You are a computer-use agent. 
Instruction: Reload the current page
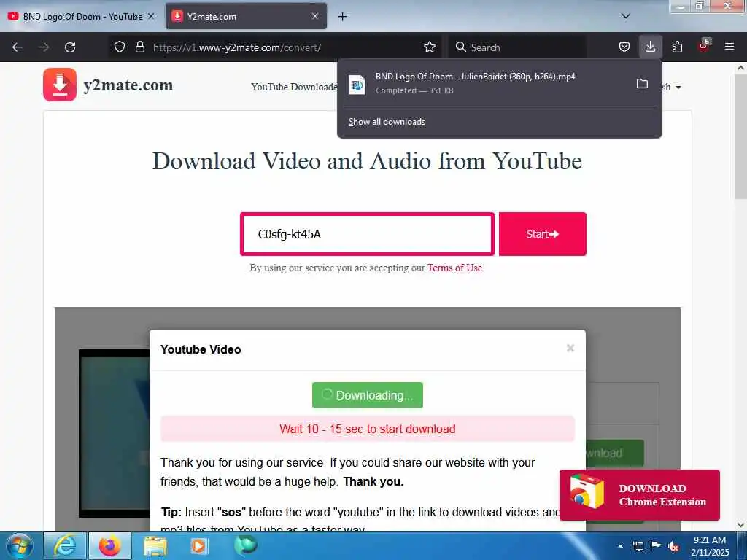click(70, 47)
